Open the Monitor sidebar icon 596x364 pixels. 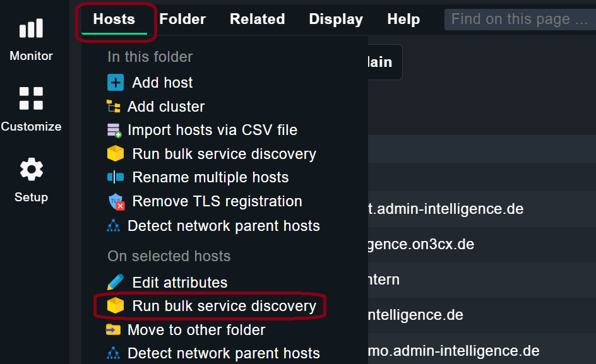tap(31, 29)
